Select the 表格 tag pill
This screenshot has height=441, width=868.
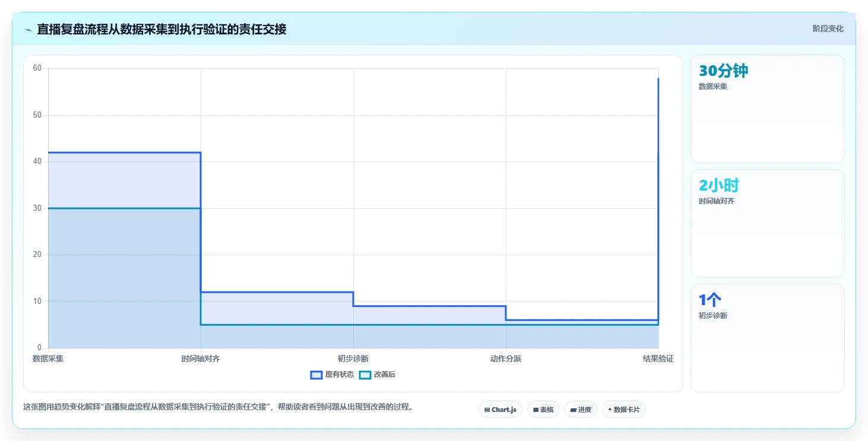click(543, 410)
